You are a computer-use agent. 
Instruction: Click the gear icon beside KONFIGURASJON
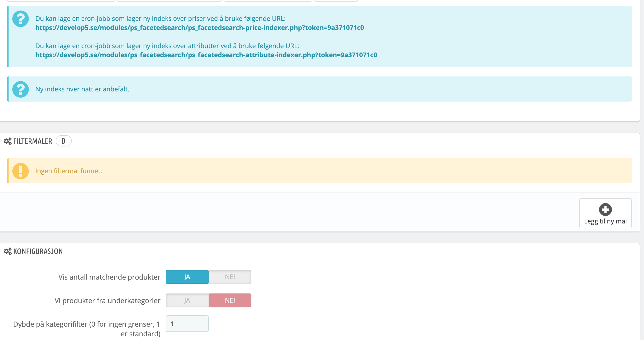pyautogui.click(x=8, y=251)
